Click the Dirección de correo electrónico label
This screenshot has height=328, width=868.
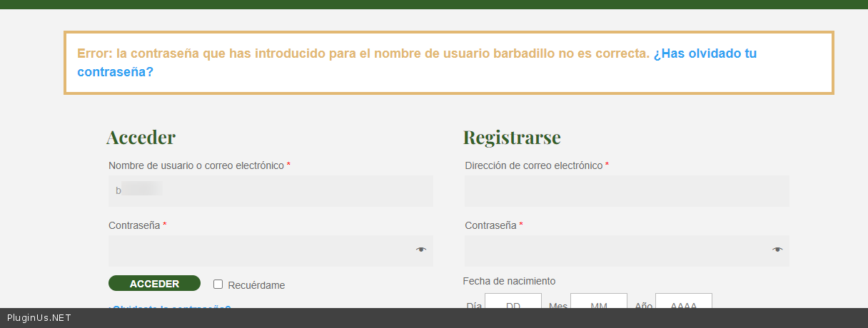[533, 165]
